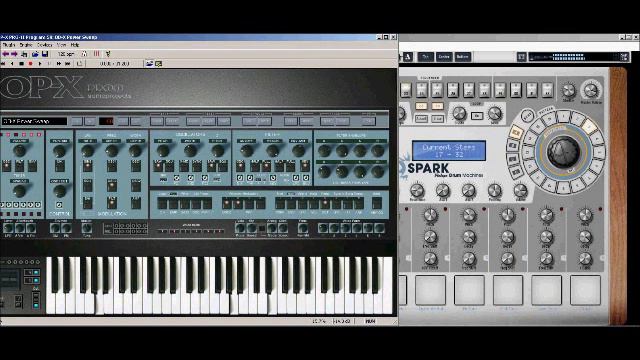
Task: Open the Engine menu in host window
Action: (26, 45)
